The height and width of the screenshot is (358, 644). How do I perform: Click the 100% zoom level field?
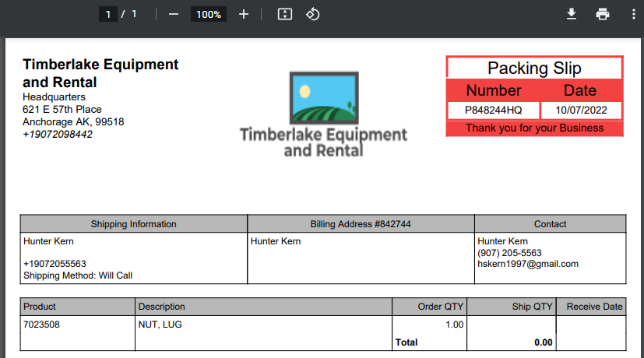(209, 14)
